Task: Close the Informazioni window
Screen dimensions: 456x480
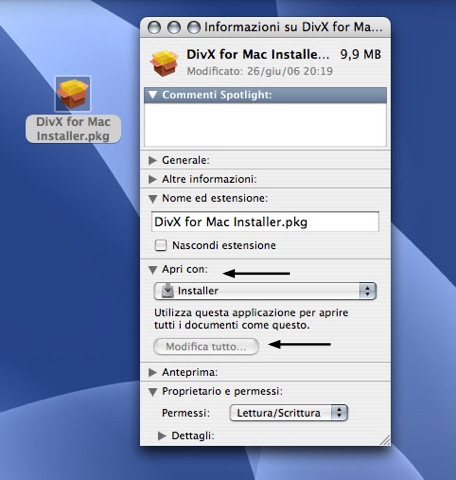Action: [154, 27]
